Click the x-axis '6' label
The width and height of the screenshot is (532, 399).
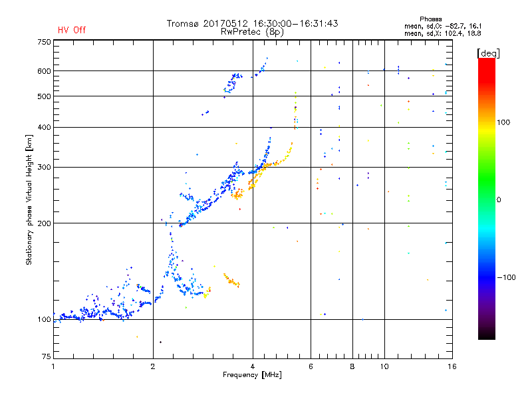point(311,366)
